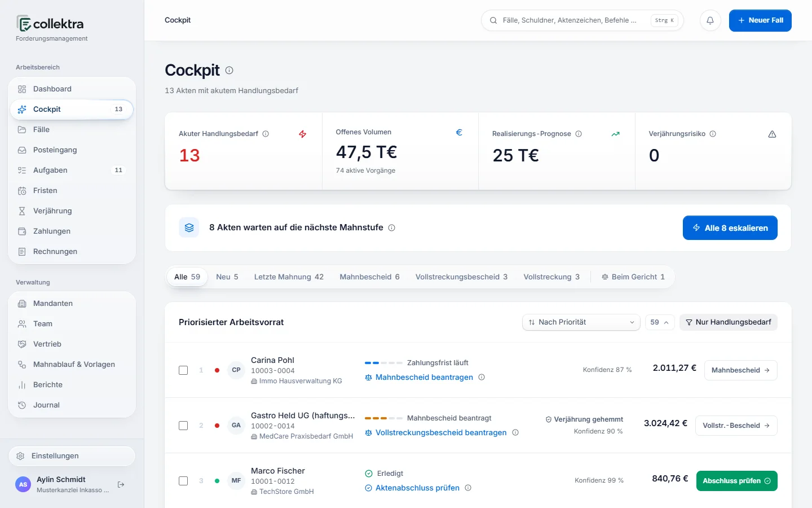Image resolution: width=812 pixels, height=508 pixels.
Task: Tick the Gastro Held UG row checkbox
Action: [183, 426]
